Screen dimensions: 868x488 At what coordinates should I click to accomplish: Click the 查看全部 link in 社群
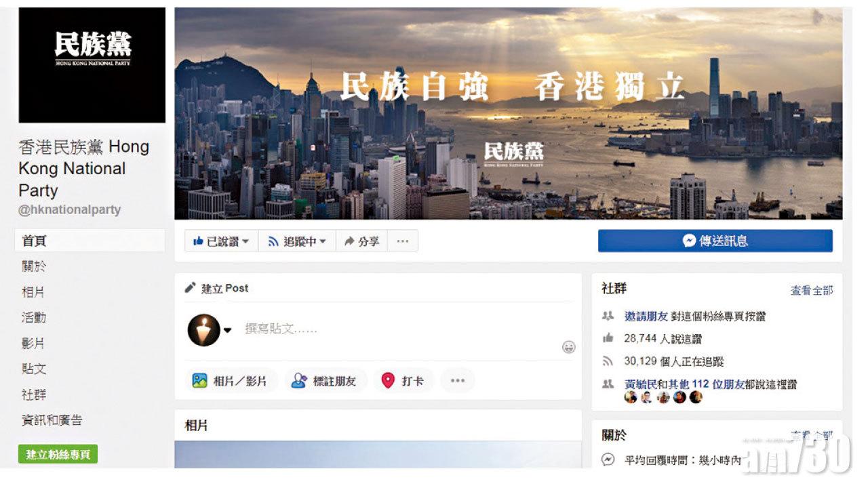[812, 290]
